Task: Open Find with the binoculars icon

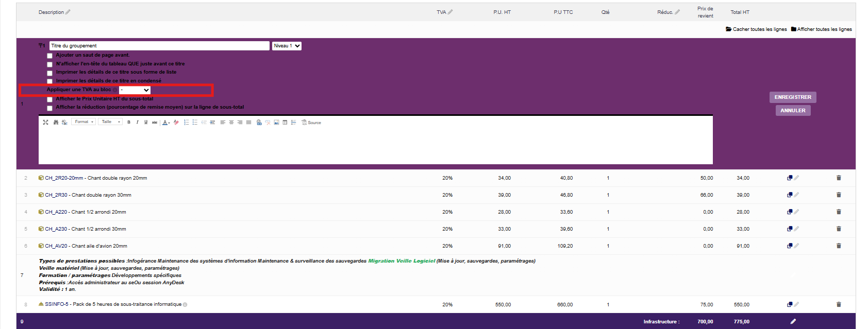Action: 56,122
